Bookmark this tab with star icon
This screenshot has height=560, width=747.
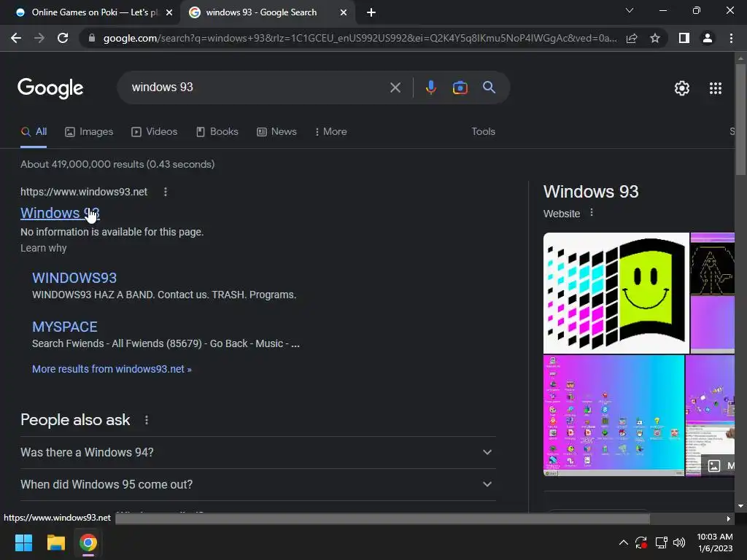pos(655,38)
